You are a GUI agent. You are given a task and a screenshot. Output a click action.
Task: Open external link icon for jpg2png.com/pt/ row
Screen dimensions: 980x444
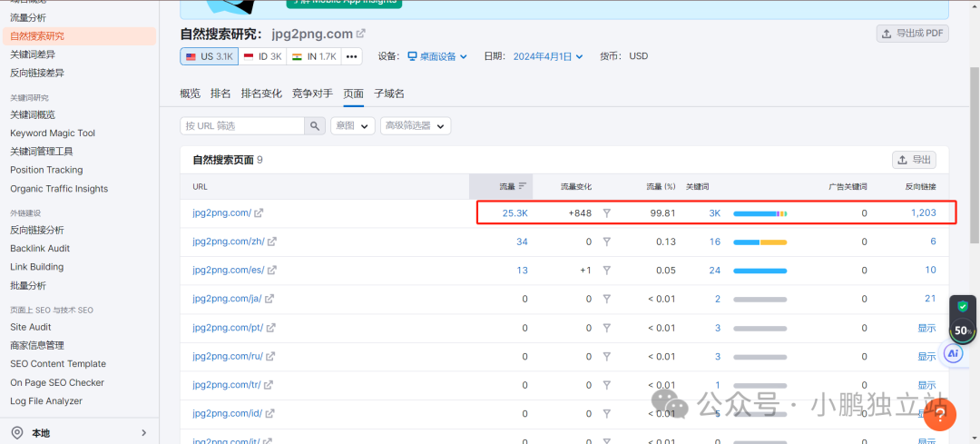[x=271, y=328]
